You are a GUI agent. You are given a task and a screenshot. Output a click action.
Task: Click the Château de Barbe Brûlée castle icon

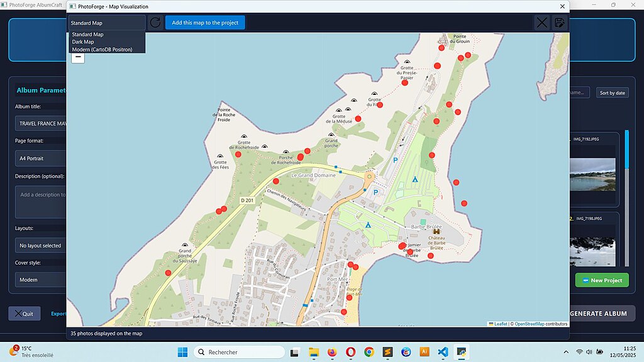click(x=436, y=231)
